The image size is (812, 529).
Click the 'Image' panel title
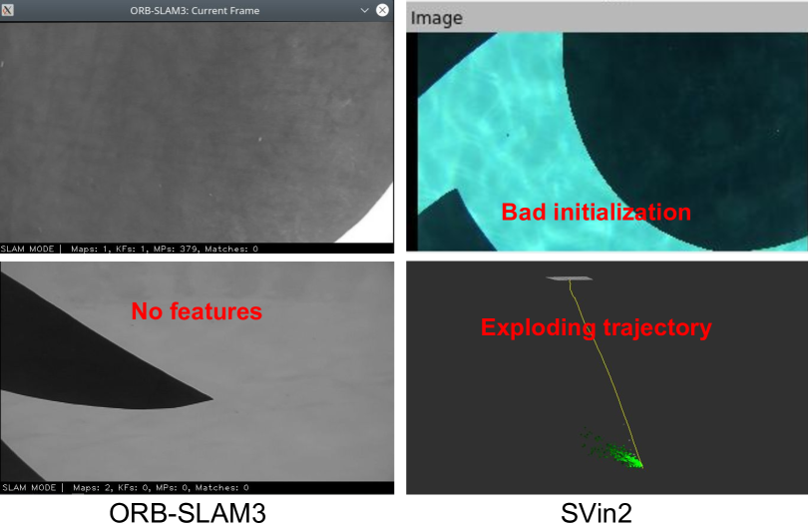point(437,18)
